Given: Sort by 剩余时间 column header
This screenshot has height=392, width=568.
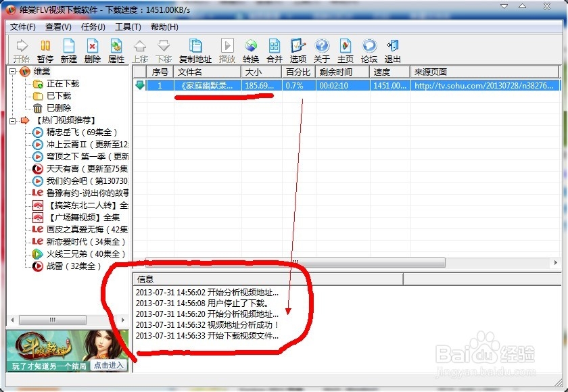Looking at the screenshot, I should pos(343,72).
